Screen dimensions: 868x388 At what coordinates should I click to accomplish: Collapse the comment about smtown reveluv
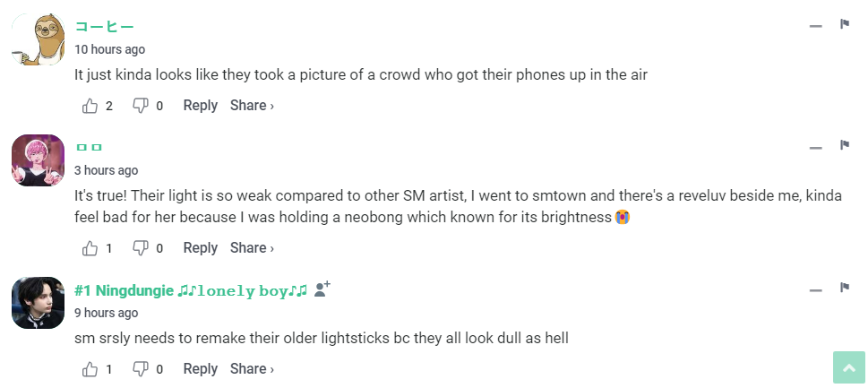point(815,148)
